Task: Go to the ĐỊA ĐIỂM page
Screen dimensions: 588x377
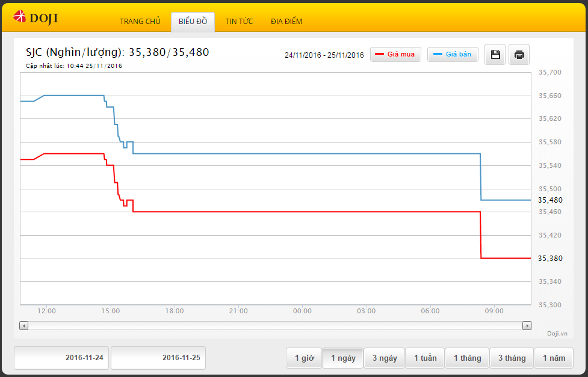Action: (x=286, y=22)
